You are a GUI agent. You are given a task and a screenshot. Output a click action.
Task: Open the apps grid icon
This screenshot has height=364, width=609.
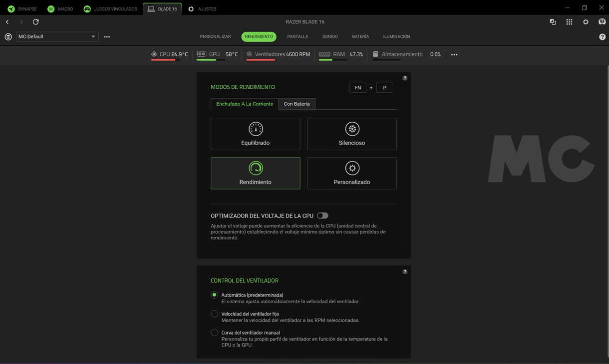[x=569, y=22]
